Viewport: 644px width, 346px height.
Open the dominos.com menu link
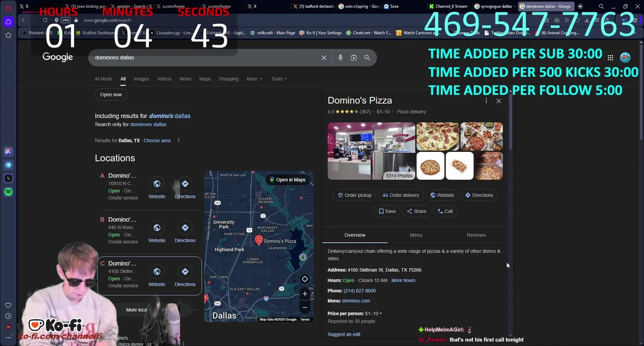coord(356,301)
